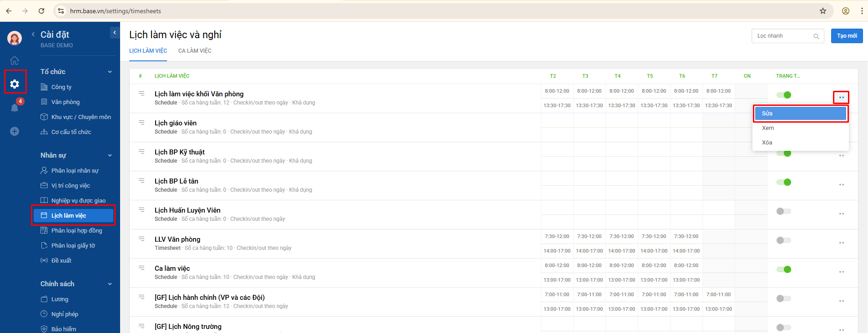Click drag handle for Lịch giáo viên

141,123
